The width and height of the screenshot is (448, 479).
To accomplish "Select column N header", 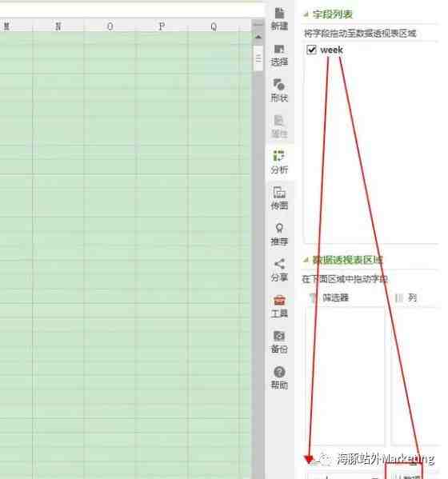I will point(58,26).
